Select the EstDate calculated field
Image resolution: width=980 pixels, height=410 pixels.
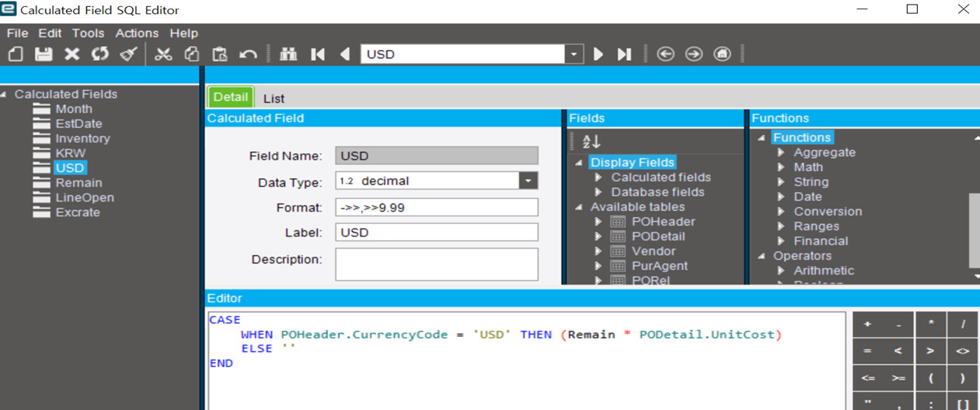click(78, 124)
